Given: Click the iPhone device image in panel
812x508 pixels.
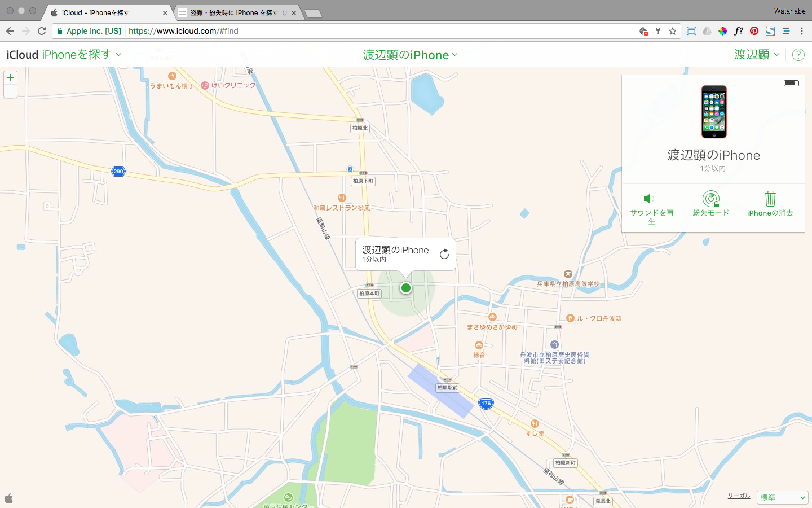Looking at the screenshot, I should tap(714, 112).
